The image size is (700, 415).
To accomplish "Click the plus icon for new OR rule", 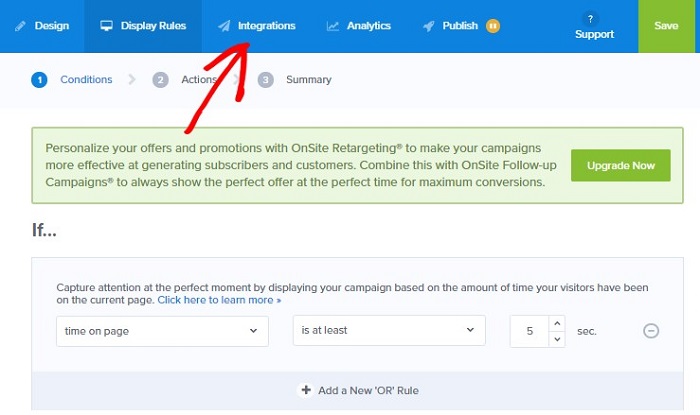I will click(x=306, y=390).
